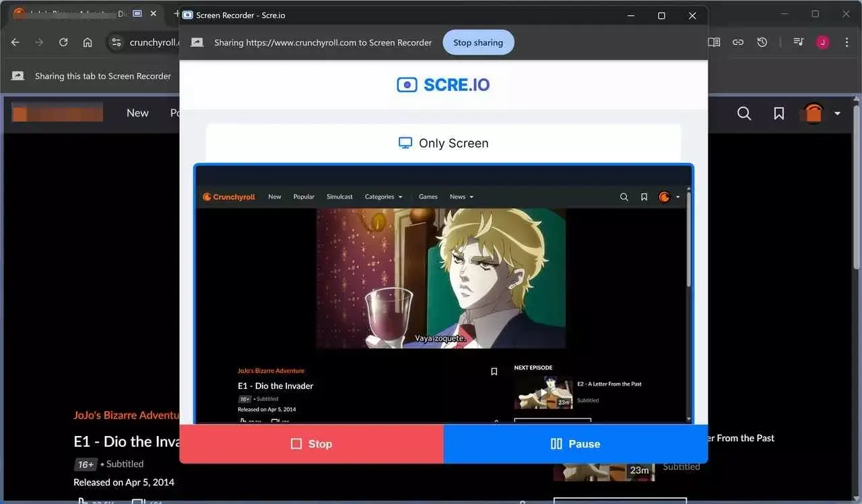Screen dimensions: 862x504
Task: Open the Chrome home page button
Action: (88, 42)
